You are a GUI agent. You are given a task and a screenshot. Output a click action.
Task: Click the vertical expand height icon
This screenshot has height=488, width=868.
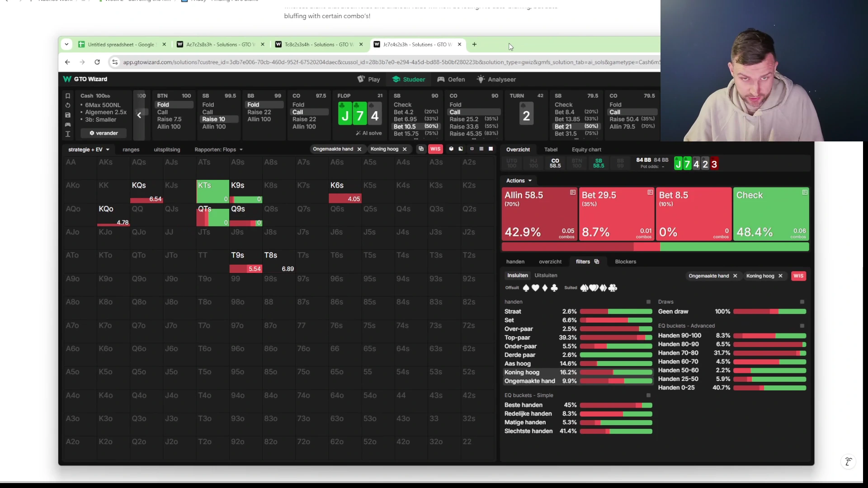pos(68,134)
